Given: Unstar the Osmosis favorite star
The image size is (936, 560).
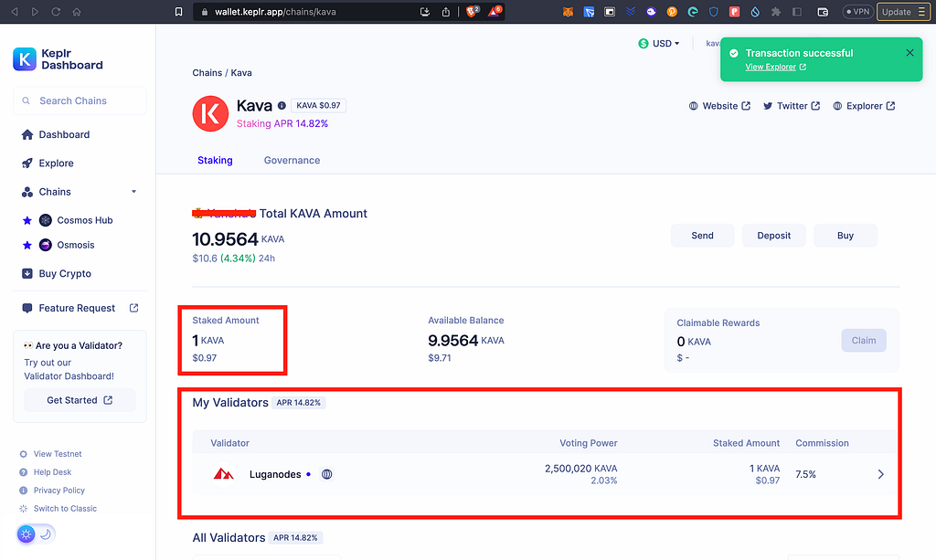Looking at the screenshot, I should (x=27, y=245).
